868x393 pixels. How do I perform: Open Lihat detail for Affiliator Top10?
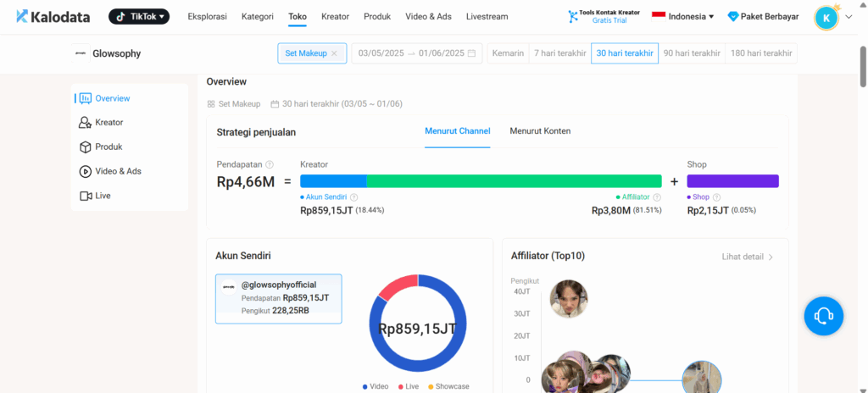click(x=748, y=257)
